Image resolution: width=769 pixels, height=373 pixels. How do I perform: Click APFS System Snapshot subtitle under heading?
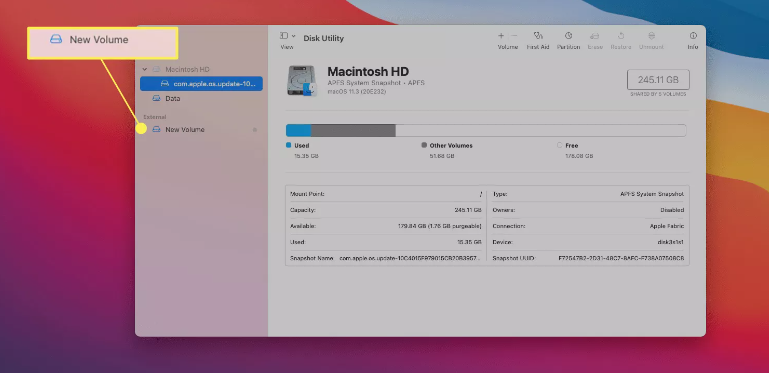point(376,83)
